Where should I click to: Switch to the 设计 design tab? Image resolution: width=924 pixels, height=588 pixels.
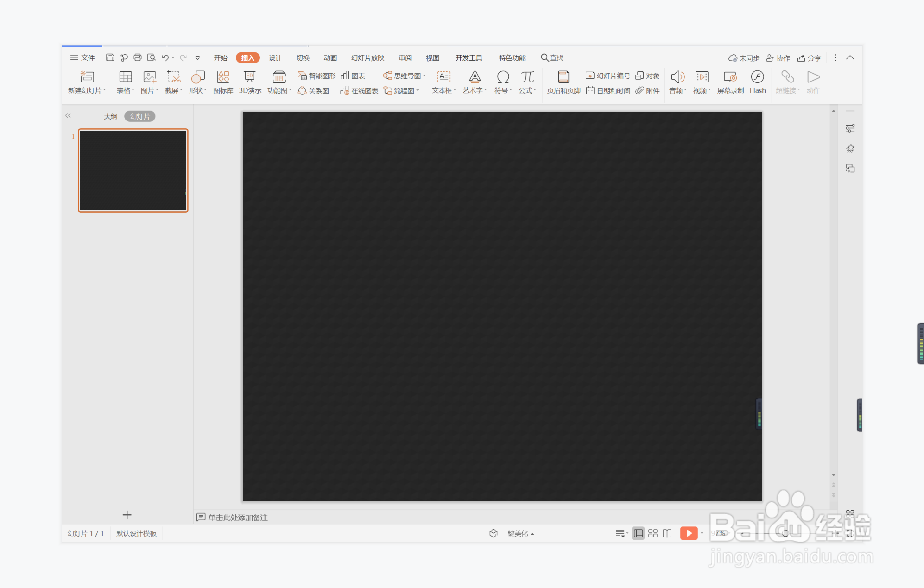click(275, 57)
